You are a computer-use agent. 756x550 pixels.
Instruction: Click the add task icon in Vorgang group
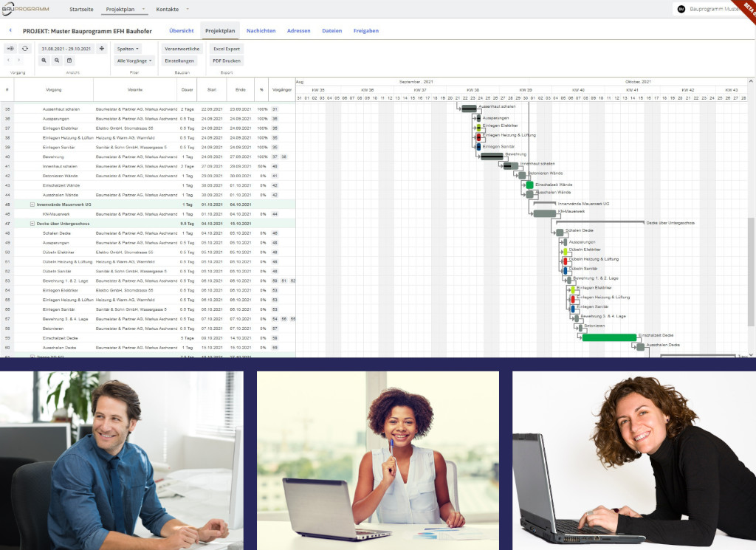click(10, 49)
